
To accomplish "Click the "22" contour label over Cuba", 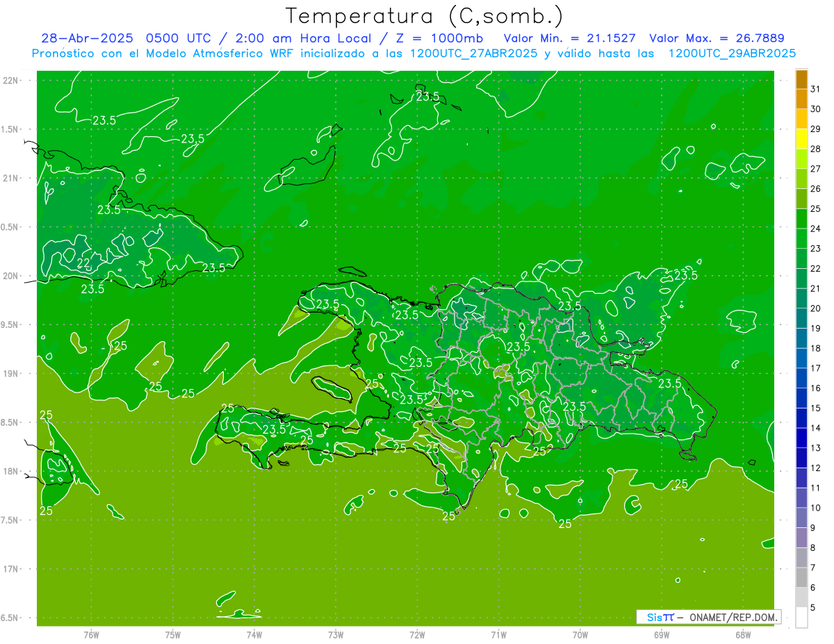I will coord(83,263).
